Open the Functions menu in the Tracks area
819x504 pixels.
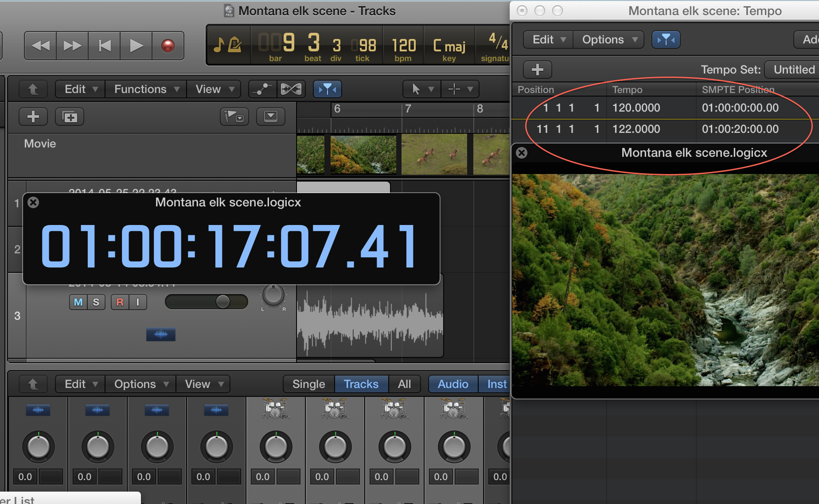146,89
